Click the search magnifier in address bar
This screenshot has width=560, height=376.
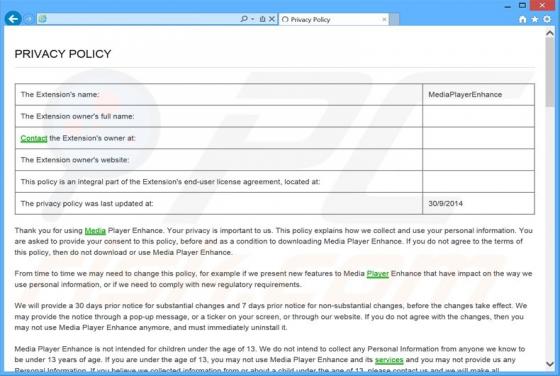coord(244,19)
